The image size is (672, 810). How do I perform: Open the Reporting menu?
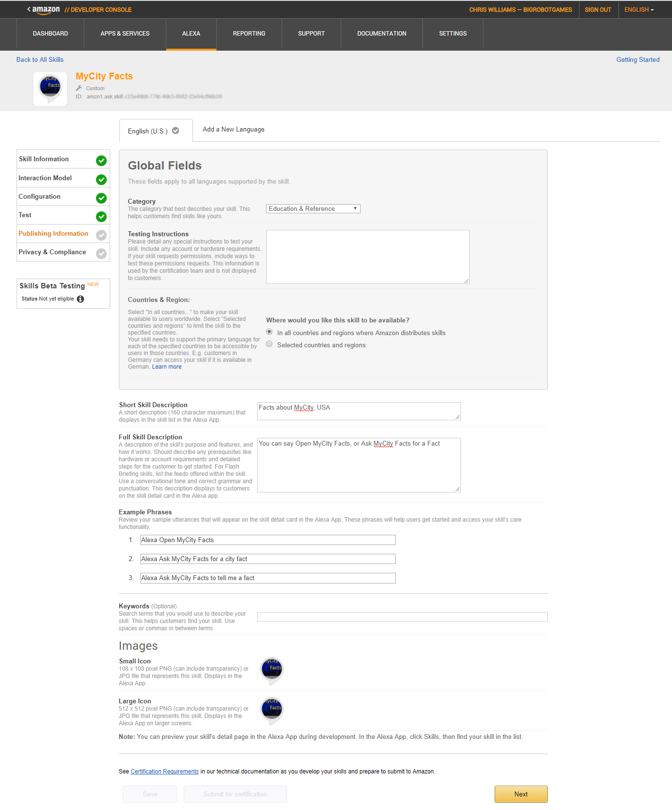tap(249, 34)
